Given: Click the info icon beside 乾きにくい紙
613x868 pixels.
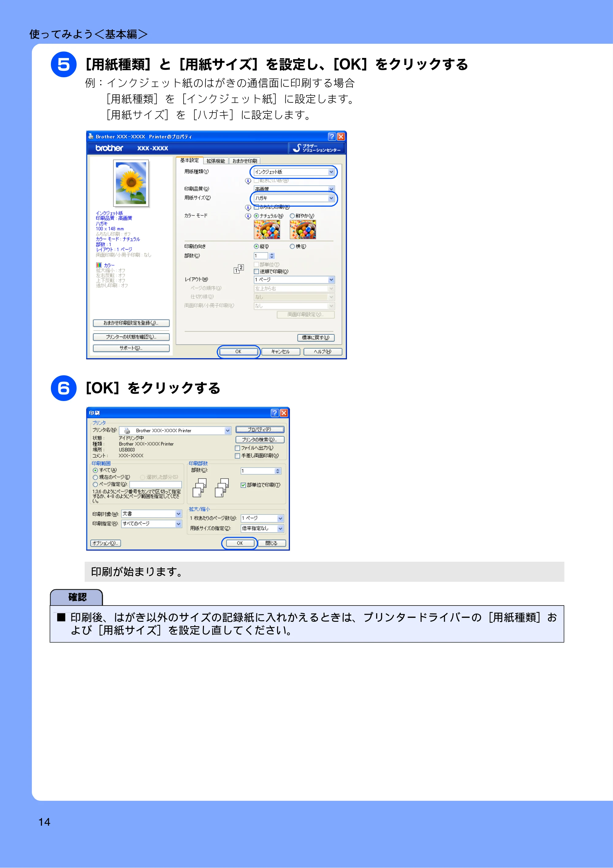Looking at the screenshot, I should click(x=248, y=181).
